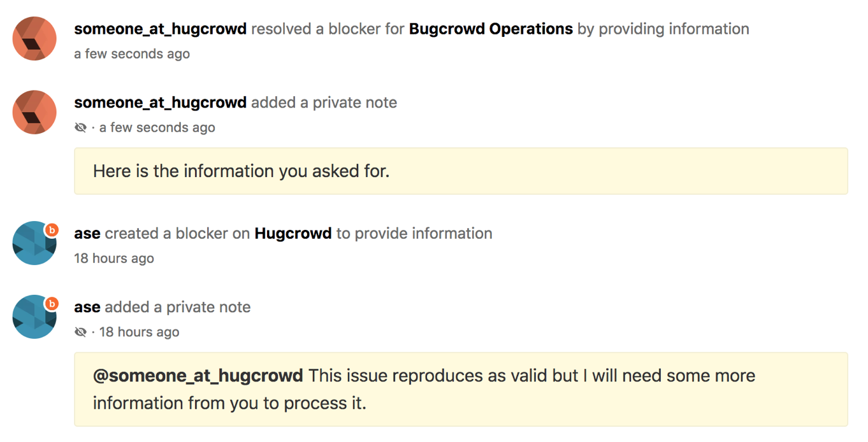Open someone_at_hugcrowd's profile from the resolved blocker entry
The image size is (868, 442).
pyautogui.click(x=161, y=29)
